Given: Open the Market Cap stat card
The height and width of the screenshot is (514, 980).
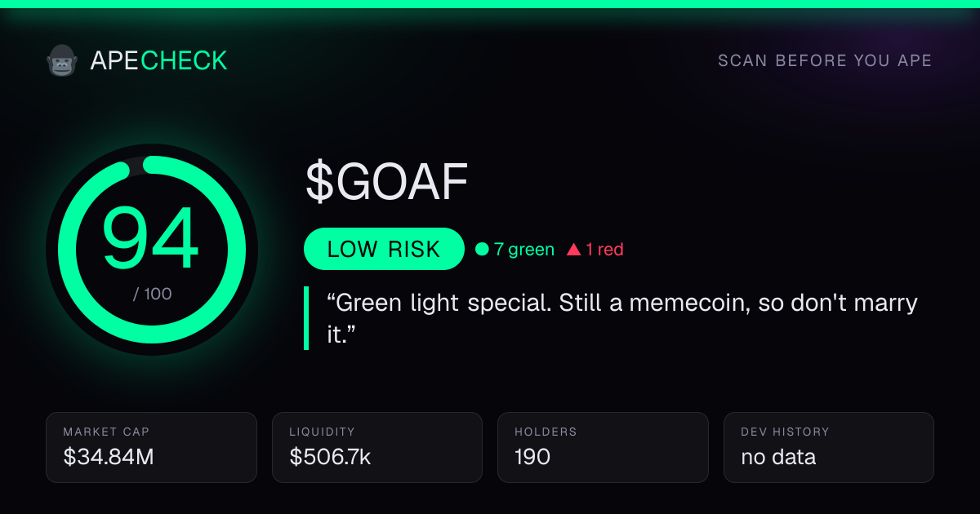Looking at the screenshot, I should coord(152,447).
